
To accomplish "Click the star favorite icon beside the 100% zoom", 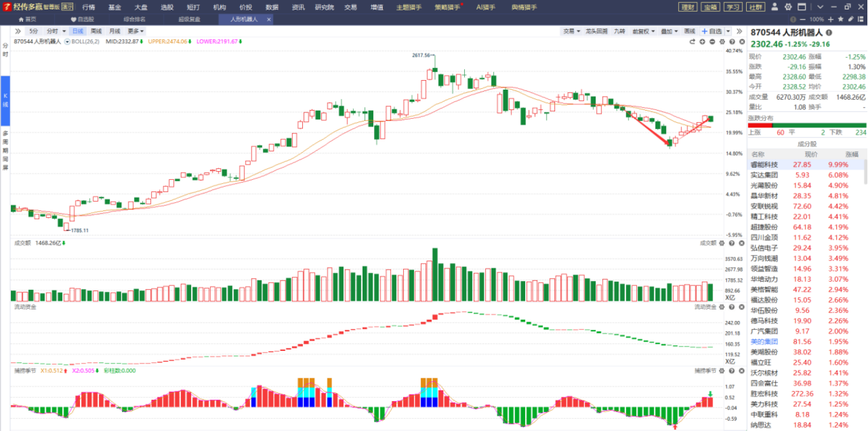I will click(x=841, y=20).
